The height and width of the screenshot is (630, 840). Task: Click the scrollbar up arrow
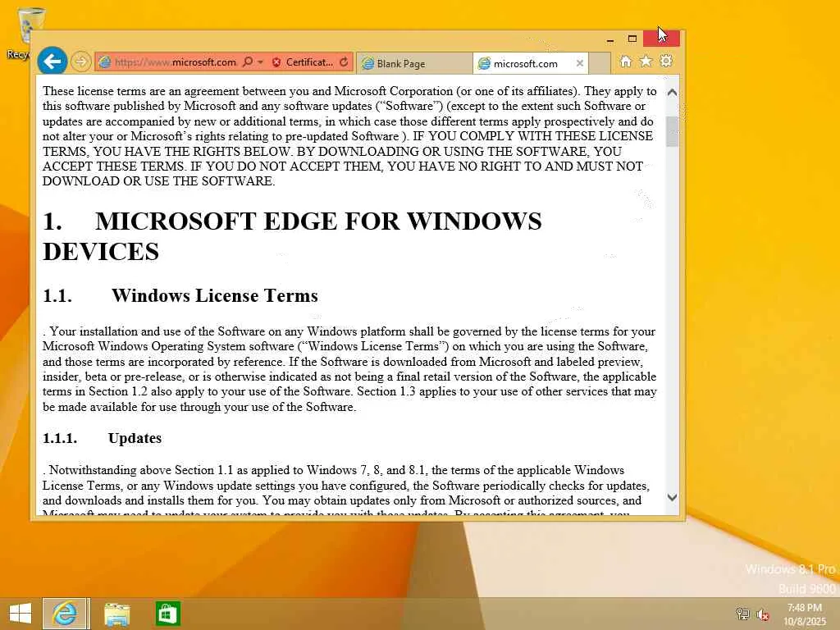pyautogui.click(x=672, y=92)
